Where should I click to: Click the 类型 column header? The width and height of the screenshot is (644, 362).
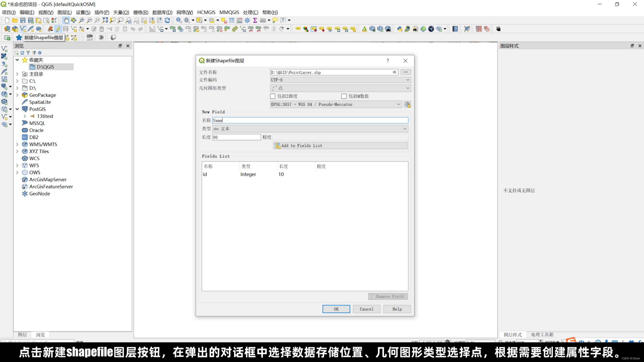(245, 166)
